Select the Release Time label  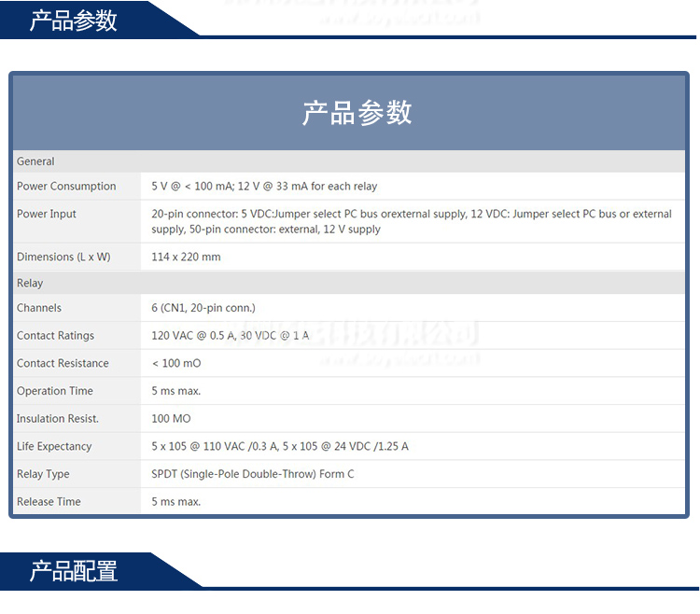[x=49, y=502]
